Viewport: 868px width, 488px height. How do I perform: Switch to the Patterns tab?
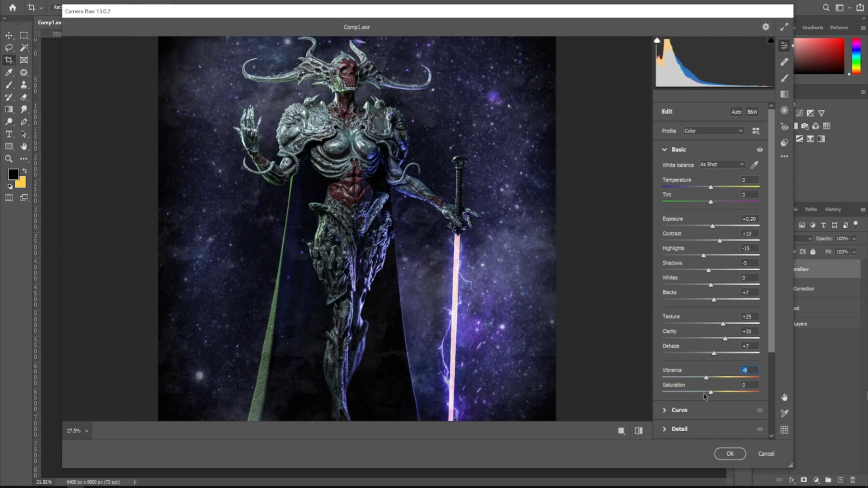(x=839, y=27)
